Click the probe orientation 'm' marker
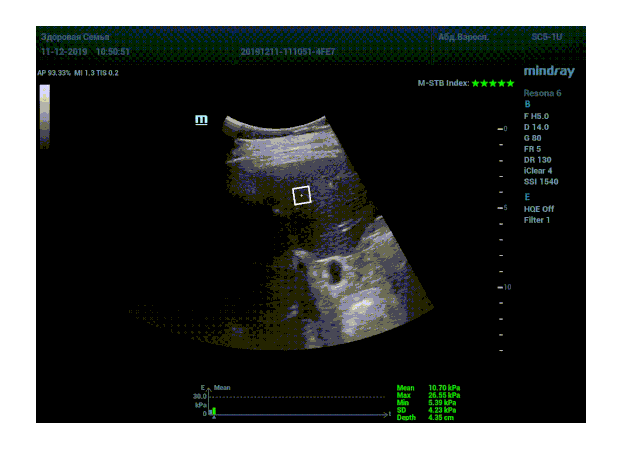Viewport: 623px width, 450px height. point(201,119)
